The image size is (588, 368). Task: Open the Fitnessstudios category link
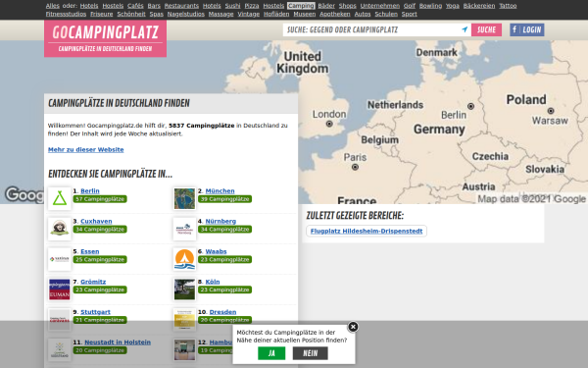[66, 14]
